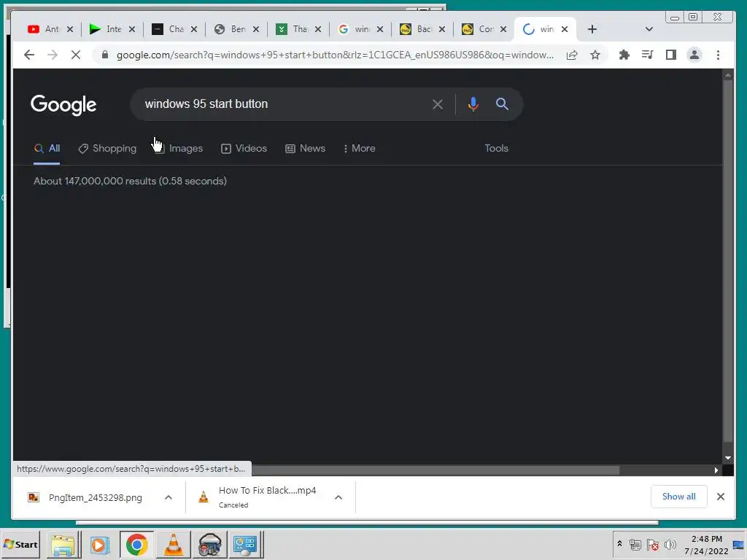Screen dimensions: 747x560
Task: Click the URL address bar
Action: tap(335, 55)
